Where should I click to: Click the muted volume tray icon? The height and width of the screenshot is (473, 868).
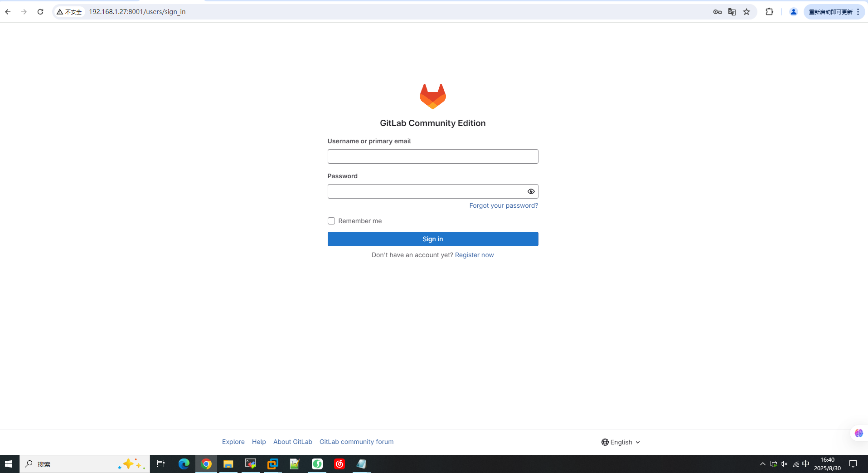[x=784, y=464]
